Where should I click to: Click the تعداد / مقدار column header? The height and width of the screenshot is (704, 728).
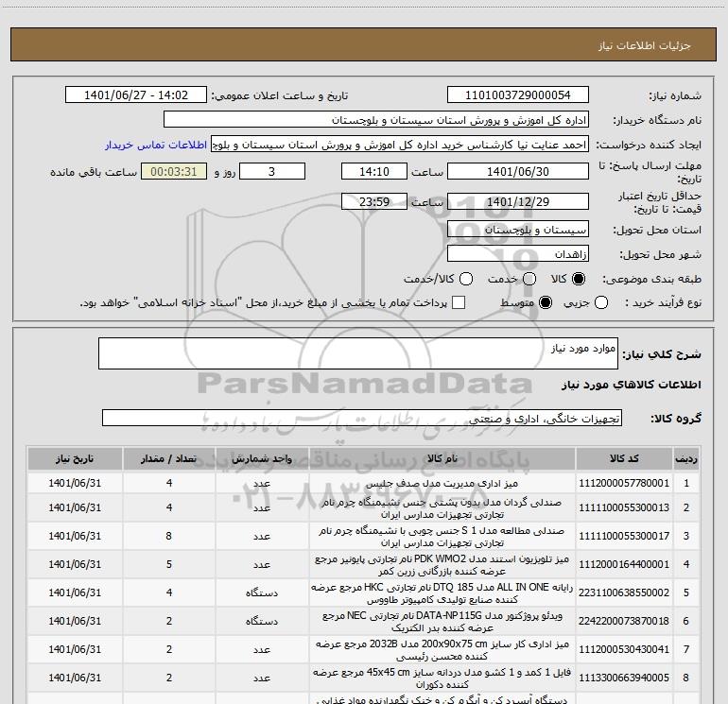click(x=169, y=459)
